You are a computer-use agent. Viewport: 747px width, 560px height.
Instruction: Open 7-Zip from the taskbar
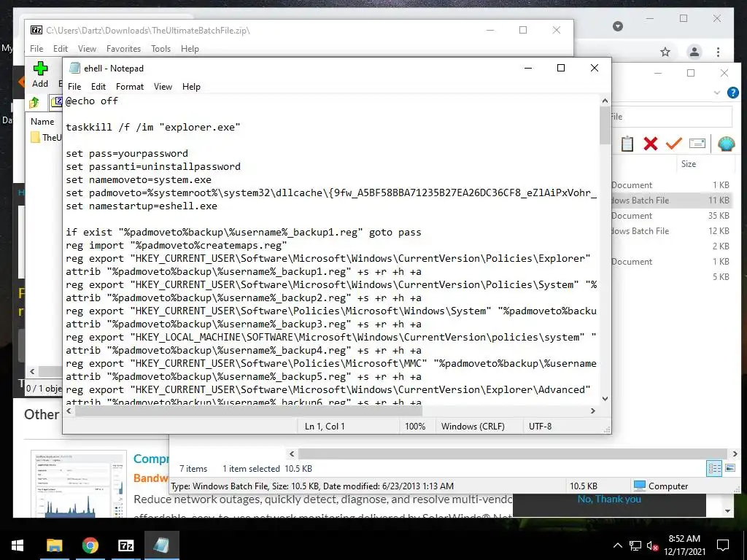(125, 545)
